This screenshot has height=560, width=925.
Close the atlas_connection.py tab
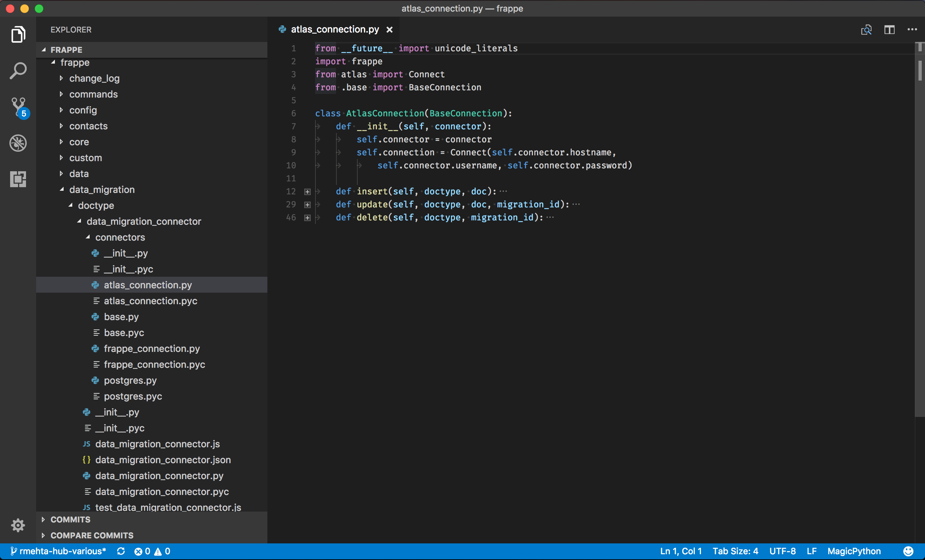[x=389, y=30]
